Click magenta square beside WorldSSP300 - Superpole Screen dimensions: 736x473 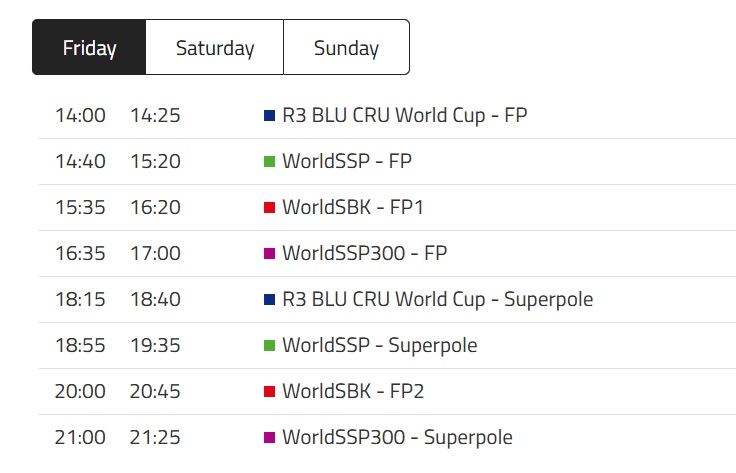tap(269, 437)
